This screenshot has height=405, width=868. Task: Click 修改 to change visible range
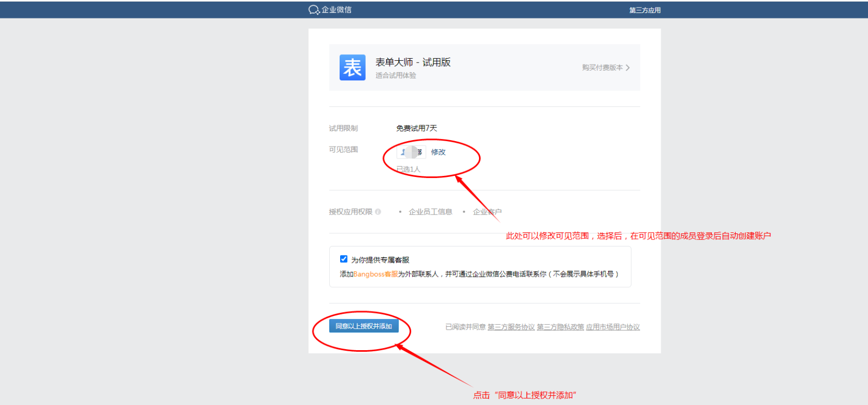pyautogui.click(x=438, y=152)
